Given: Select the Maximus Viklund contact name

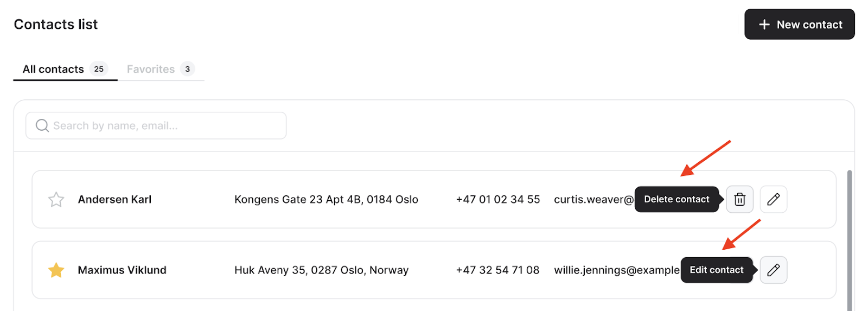Looking at the screenshot, I should 122,270.
